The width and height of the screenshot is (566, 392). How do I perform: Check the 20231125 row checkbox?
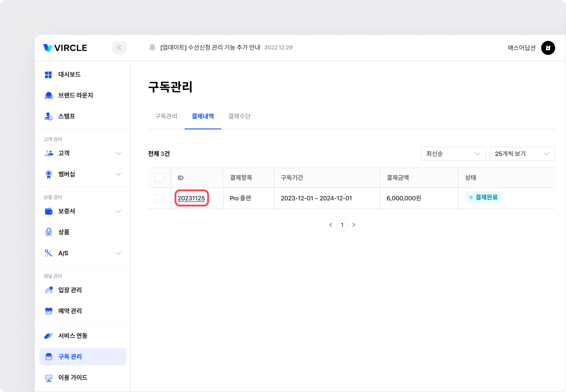159,198
